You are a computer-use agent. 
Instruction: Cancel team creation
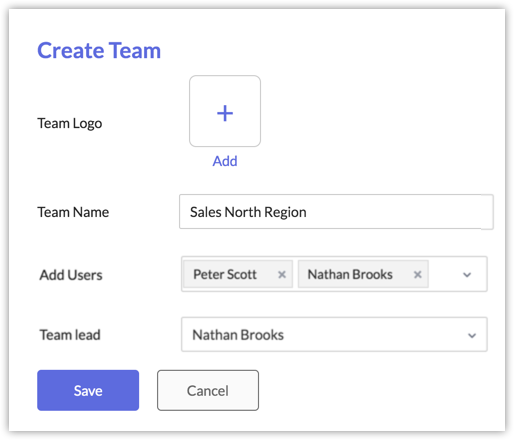pos(208,390)
